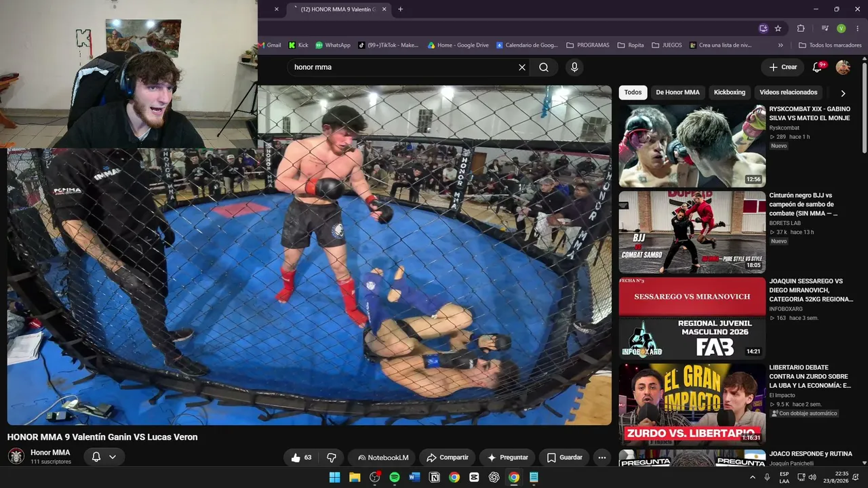868x488 pixels.
Task: Open Chrome three-dot menu
Action: [x=857, y=28]
